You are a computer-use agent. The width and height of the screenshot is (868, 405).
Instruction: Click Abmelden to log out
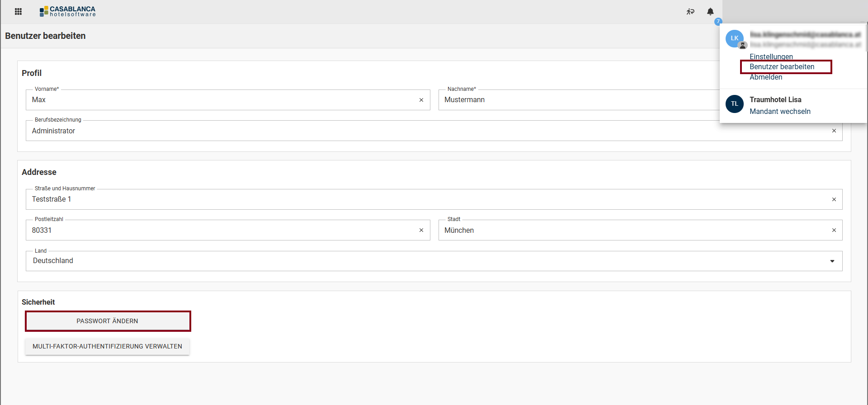tap(765, 77)
